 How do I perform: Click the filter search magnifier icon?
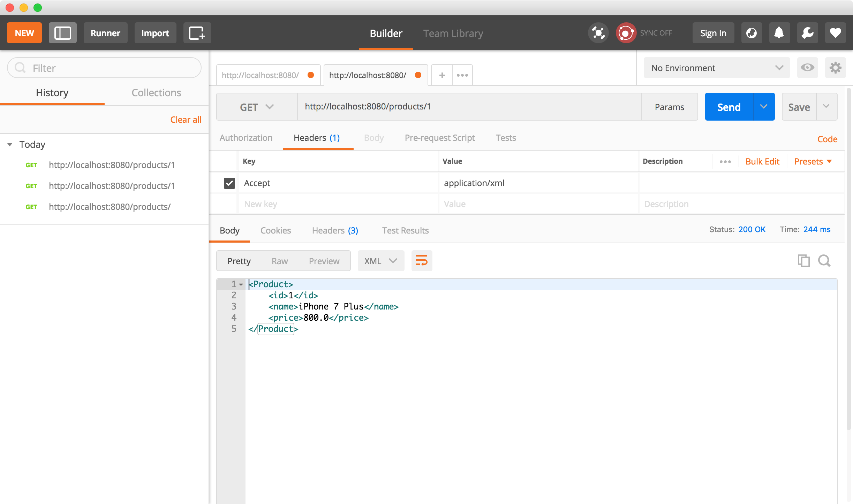pyautogui.click(x=20, y=68)
